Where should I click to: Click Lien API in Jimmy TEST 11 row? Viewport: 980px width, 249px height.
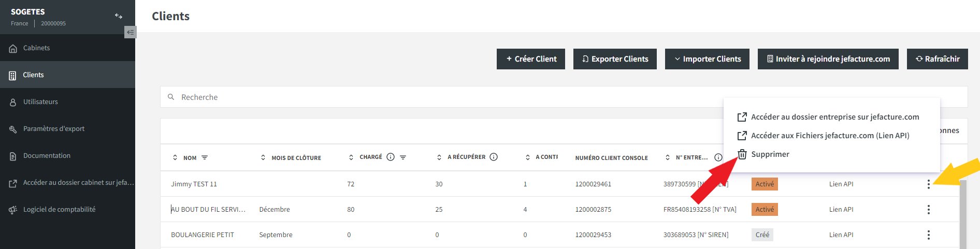(841, 184)
